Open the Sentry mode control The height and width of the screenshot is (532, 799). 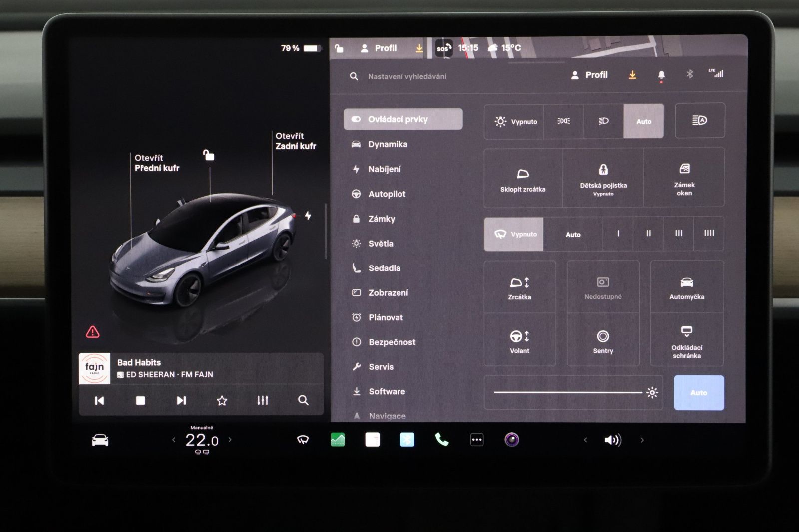(x=603, y=341)
